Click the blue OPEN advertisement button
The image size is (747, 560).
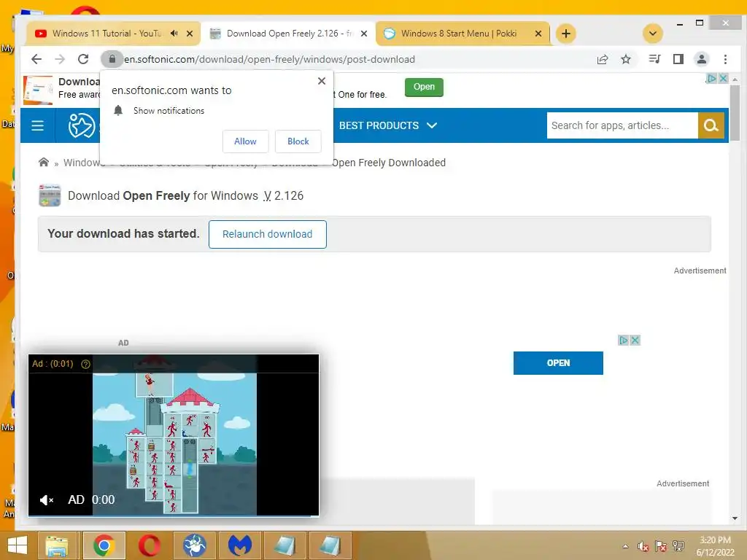(558, 363)
